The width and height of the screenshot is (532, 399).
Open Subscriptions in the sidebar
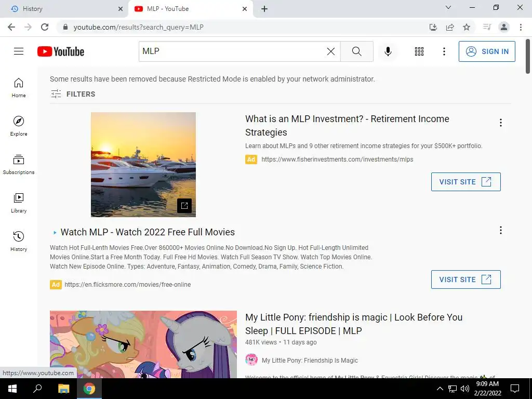(x=19, y=165)
